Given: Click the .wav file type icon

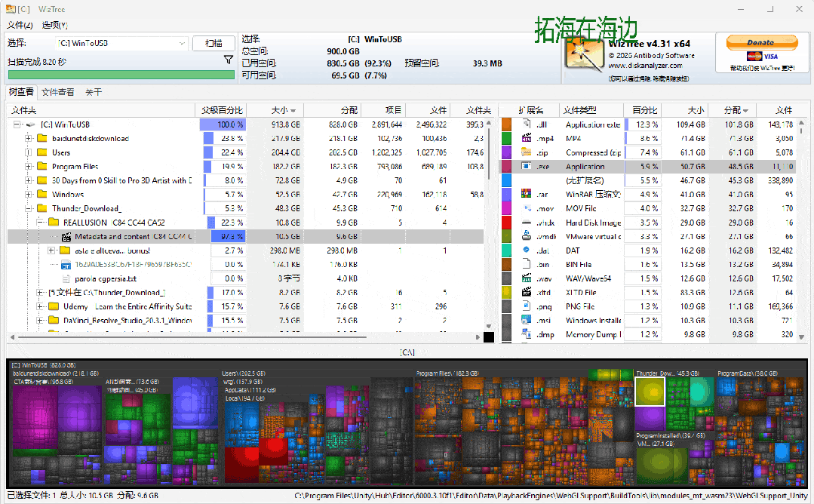Looking at the screenshot, I should coord(527,278).
